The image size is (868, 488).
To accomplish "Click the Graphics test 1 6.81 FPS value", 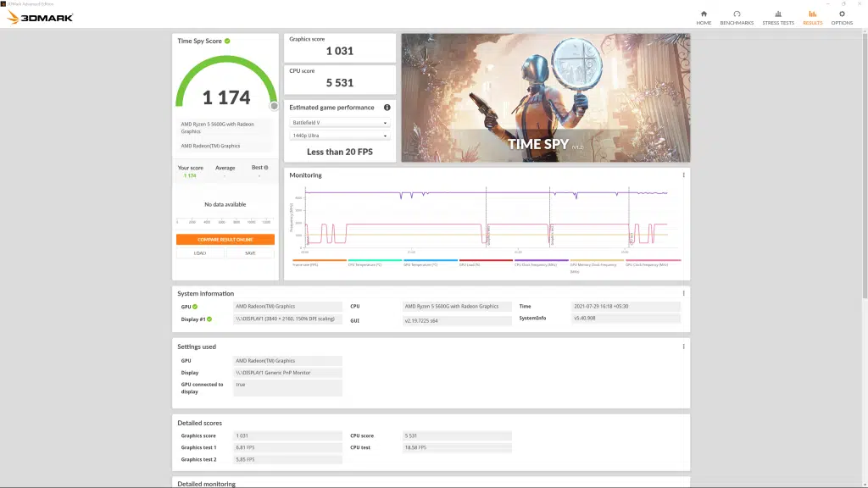I will pyautogui.click(x=287, y=447).
